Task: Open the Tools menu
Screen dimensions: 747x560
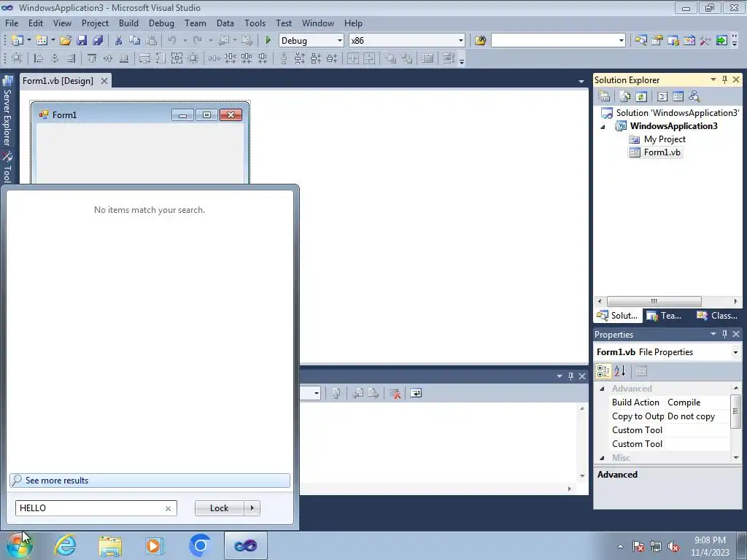Action: tap(255, 23)
